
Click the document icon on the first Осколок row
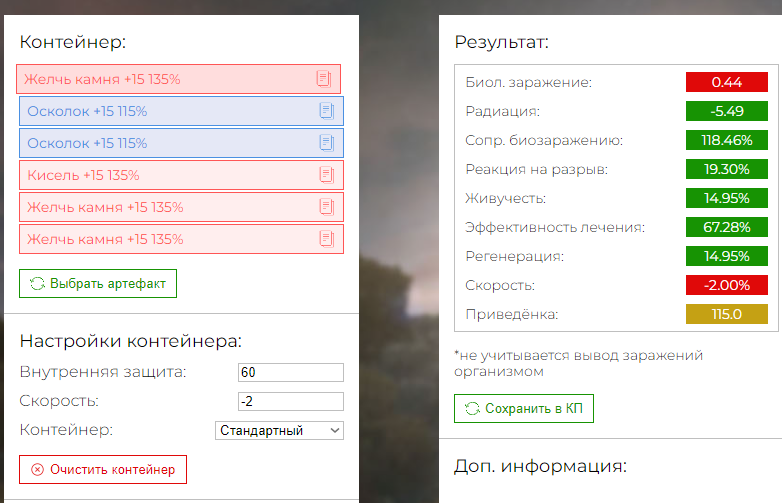pyautogui.click(x=327, y=111)
